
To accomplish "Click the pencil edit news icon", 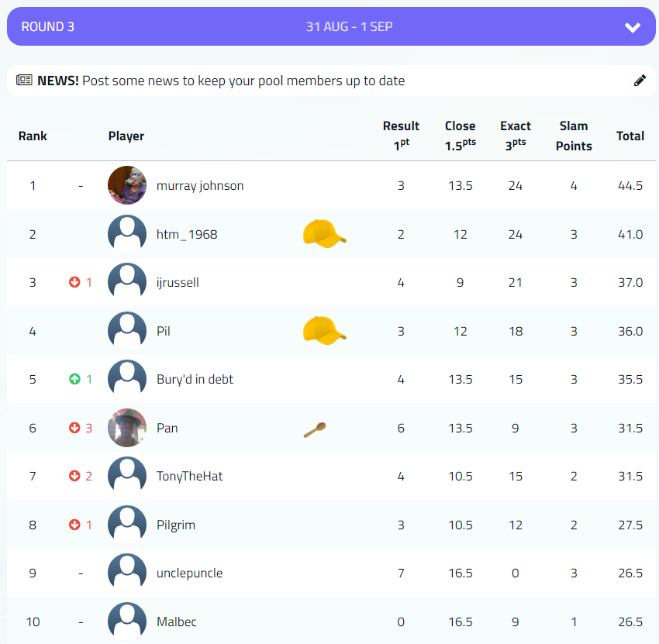I will tap(640, 81).
